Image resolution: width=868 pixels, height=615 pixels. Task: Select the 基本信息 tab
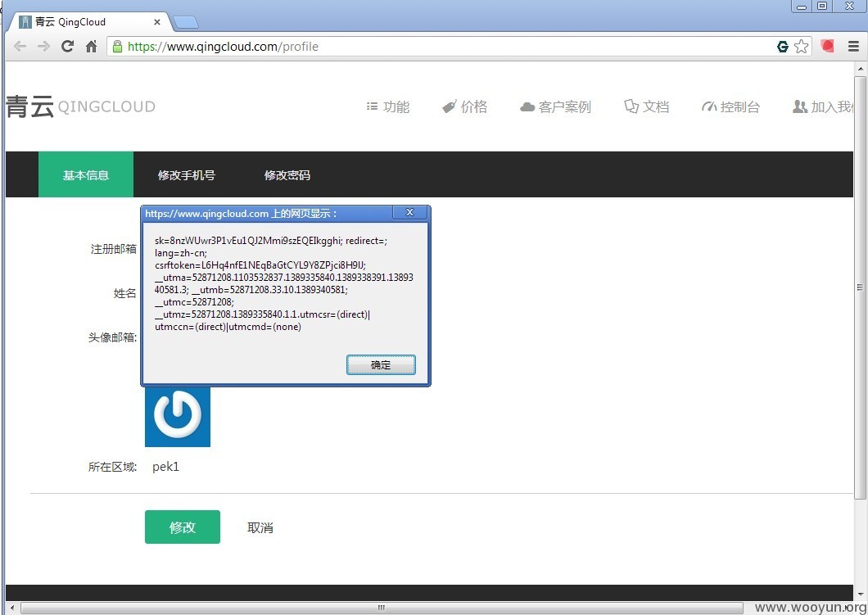pyautogui.click(x=86, y=175)
